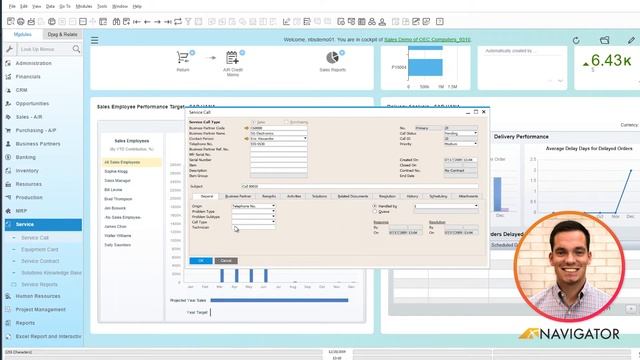
Task: Click the Subject input field
Action: click(360, 187)
